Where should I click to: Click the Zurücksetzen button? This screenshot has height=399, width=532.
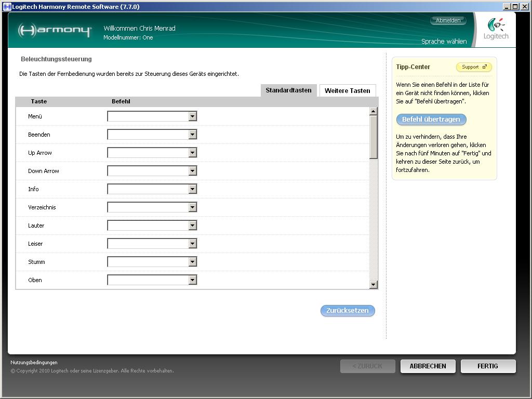348,311
